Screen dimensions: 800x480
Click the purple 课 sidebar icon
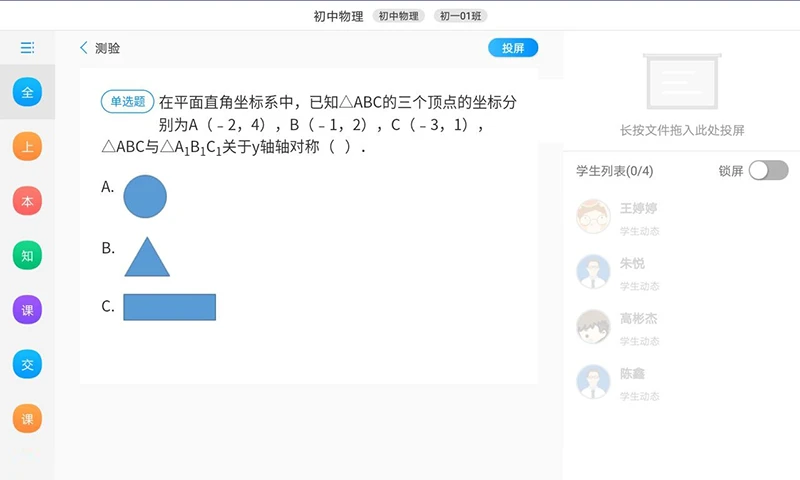27,310
